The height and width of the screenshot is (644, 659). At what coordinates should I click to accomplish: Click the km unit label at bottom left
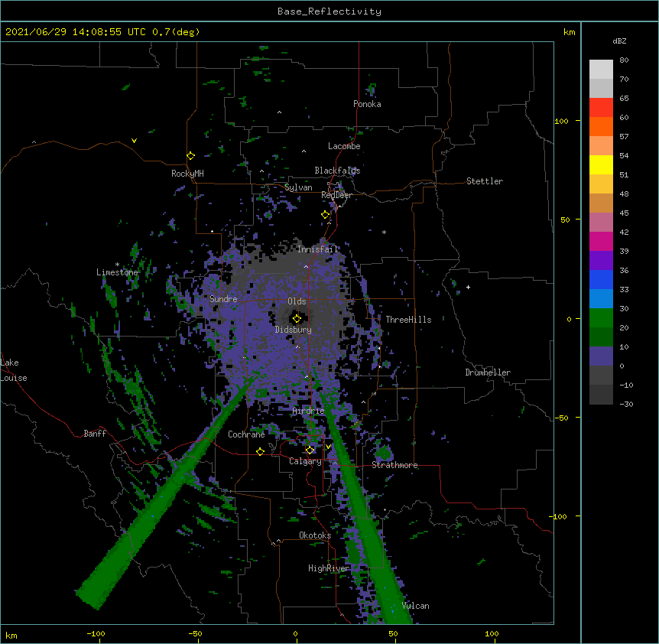(11, 635)
